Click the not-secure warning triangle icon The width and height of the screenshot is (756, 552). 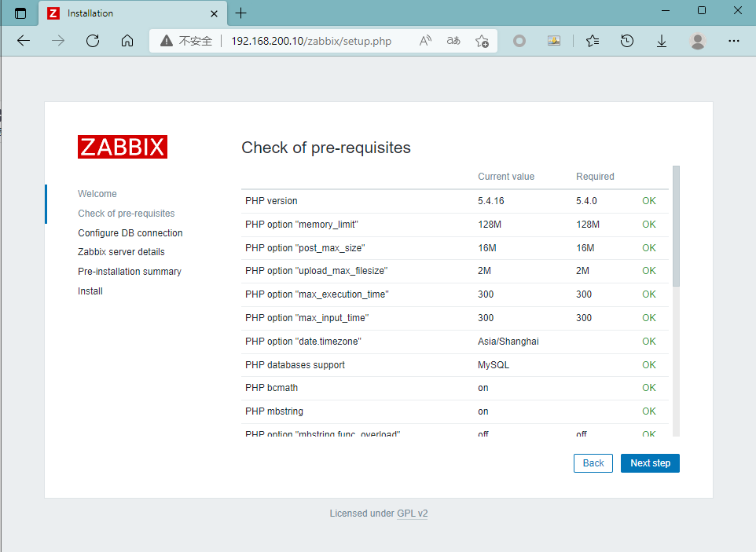[167, 41]
